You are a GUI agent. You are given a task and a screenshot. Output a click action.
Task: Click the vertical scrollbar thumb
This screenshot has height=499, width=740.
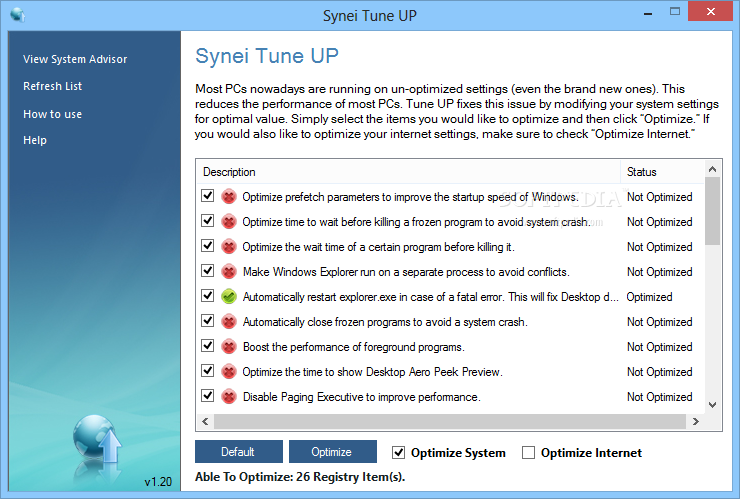point(713,211)
